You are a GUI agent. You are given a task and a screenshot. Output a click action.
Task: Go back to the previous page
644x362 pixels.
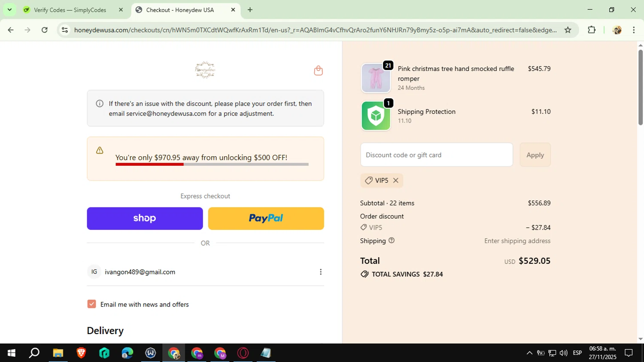coord(11,30)
